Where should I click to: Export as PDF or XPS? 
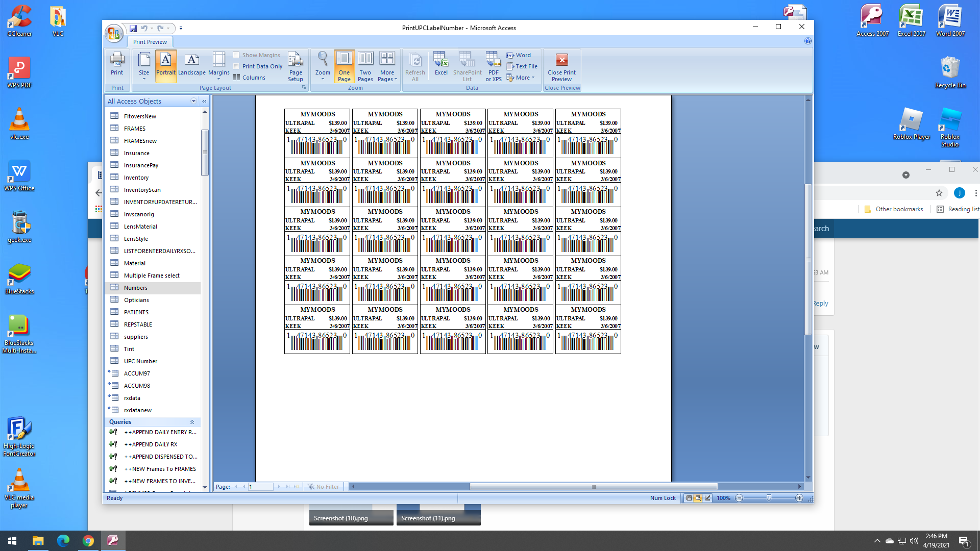pos(493,66)
